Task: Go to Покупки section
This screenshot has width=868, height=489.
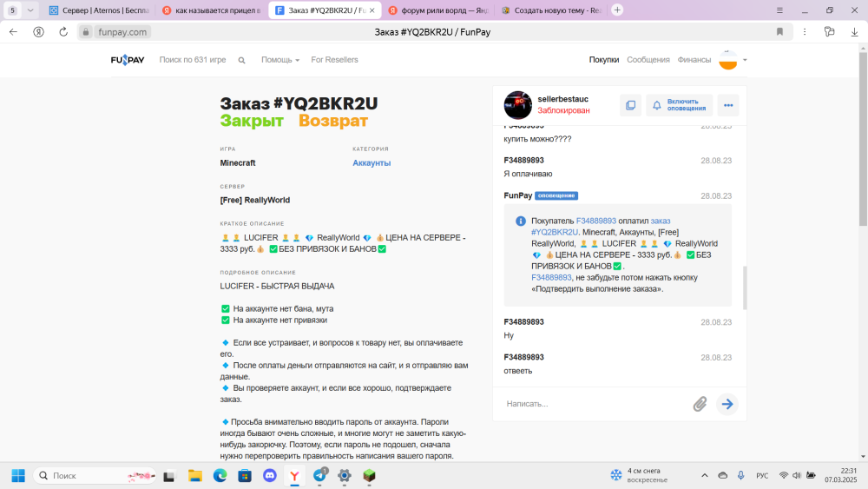Action: click(604, 60)
